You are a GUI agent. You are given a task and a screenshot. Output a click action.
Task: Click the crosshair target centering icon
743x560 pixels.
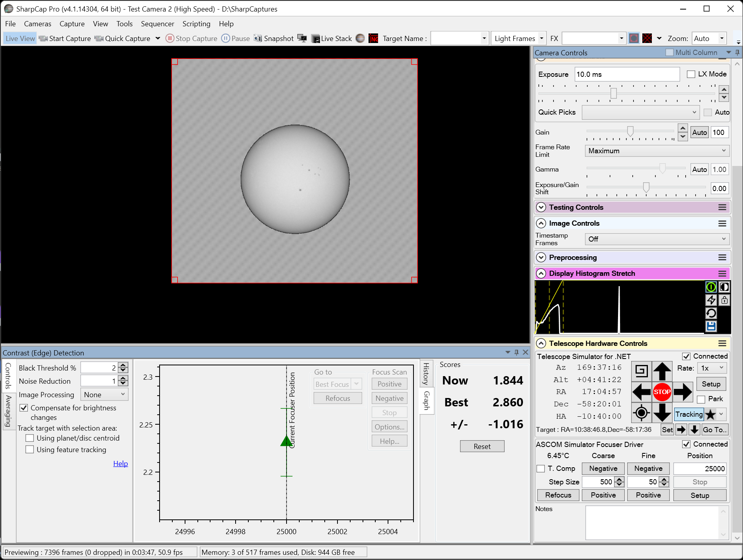pos(642,413)
